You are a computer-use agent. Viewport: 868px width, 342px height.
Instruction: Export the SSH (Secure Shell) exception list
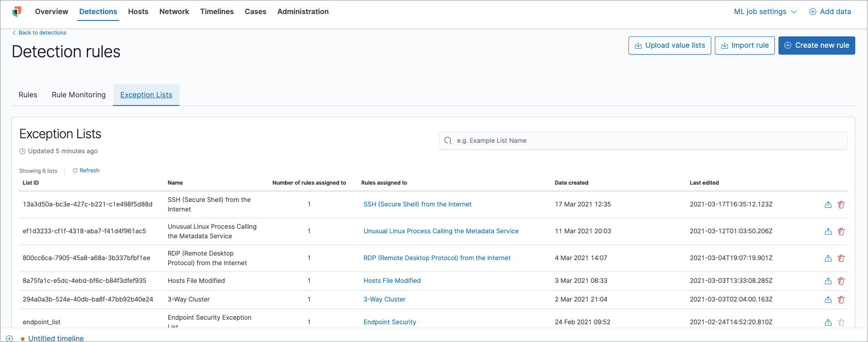[x=828, y=205]
